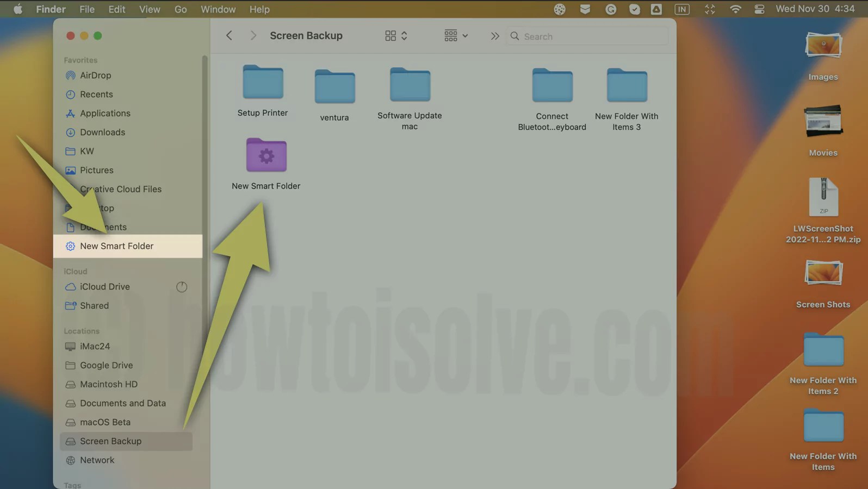Click the iCloud Drive sync progress indicator
Screen dimensions: 868x489
click(x=182, y=287)
